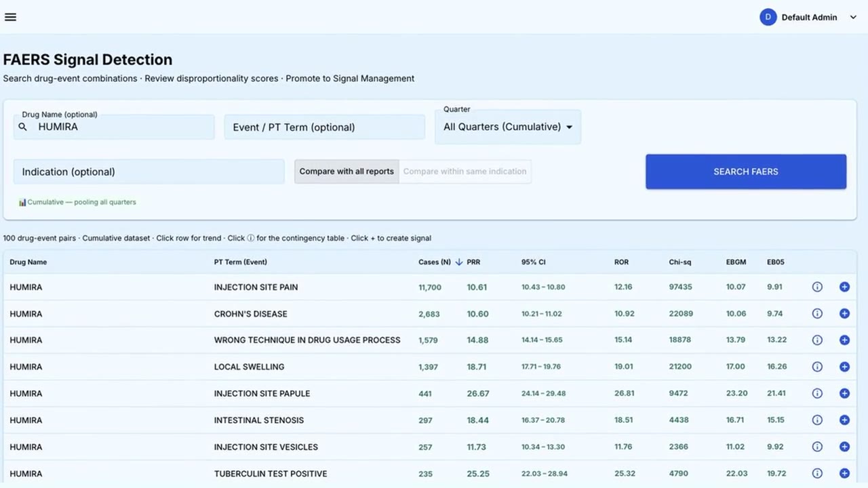Toggle Cases (N) sort arrow

(x=458, y=262)
